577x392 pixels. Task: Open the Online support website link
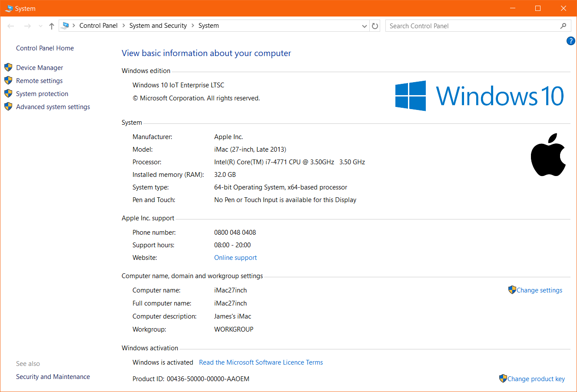(235, 258)
